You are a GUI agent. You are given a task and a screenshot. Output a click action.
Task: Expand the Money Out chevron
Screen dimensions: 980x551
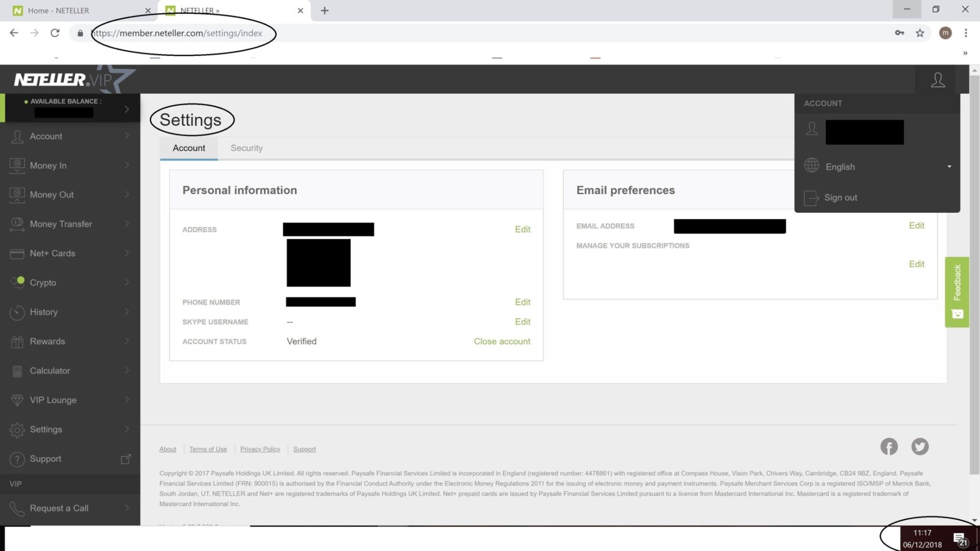tap(127, 194)
